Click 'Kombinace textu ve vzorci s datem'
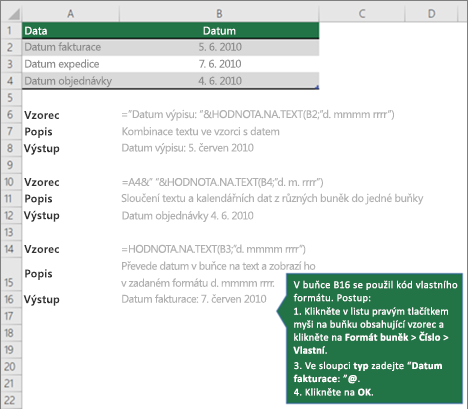Viewport: 468px width, 409px height. tap(200, 132)
